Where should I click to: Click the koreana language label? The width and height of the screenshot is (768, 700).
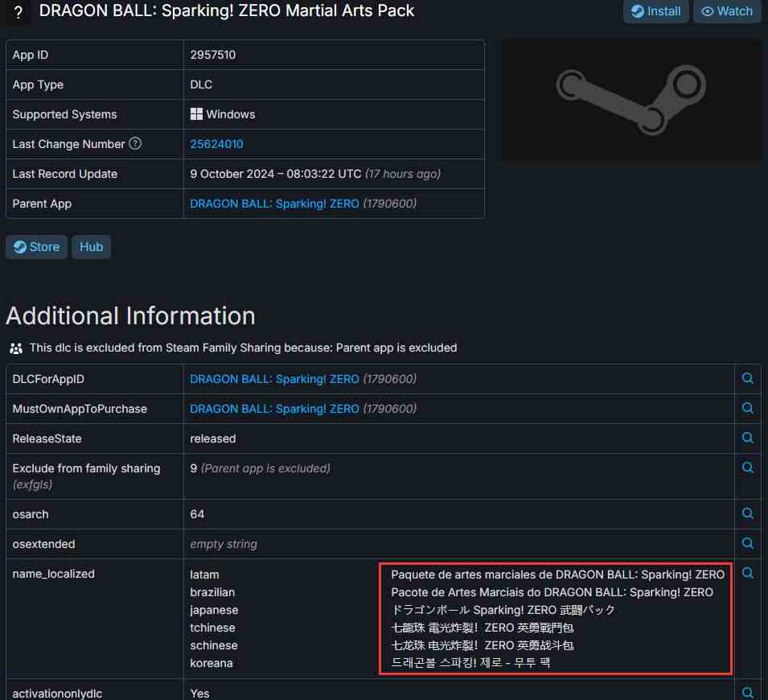(212, 663)
